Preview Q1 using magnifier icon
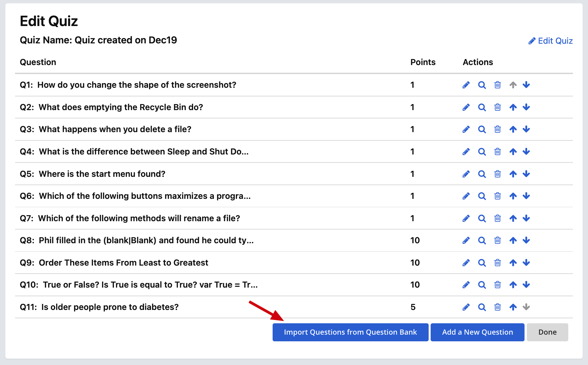This screenshot has width=588, height=365. click(482, 85)
